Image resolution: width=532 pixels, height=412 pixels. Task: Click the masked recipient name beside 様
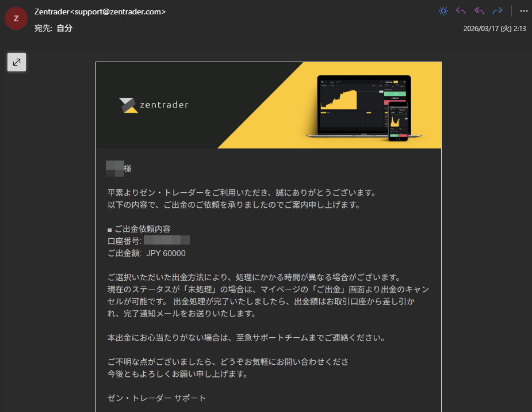pyautogui.click(x=114, y=168)
